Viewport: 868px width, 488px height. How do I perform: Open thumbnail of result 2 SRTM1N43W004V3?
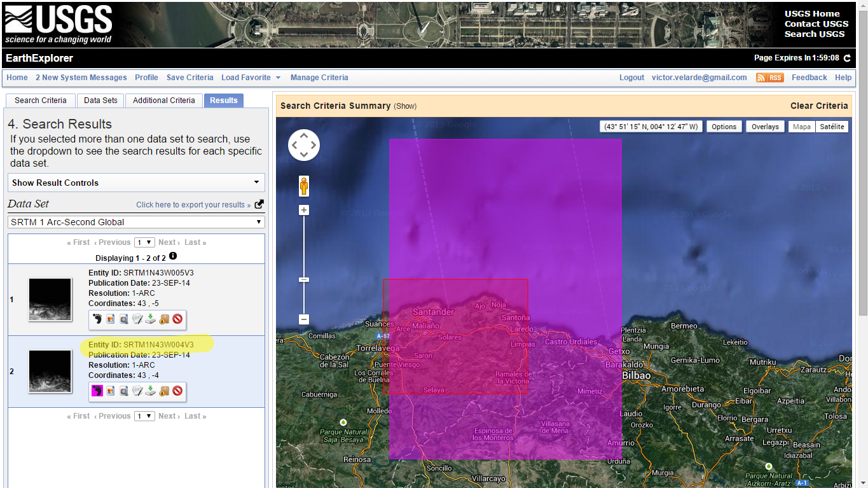pyautogui.click(x=50, y=372)
